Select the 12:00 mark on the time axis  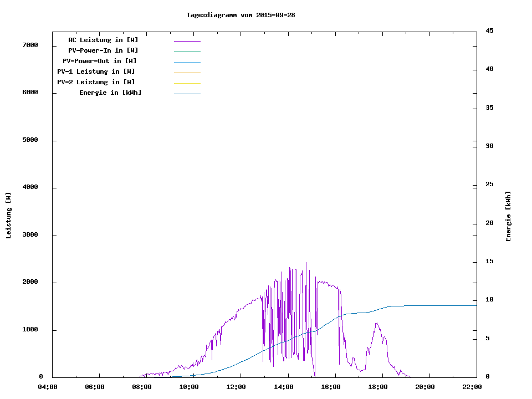236,387
